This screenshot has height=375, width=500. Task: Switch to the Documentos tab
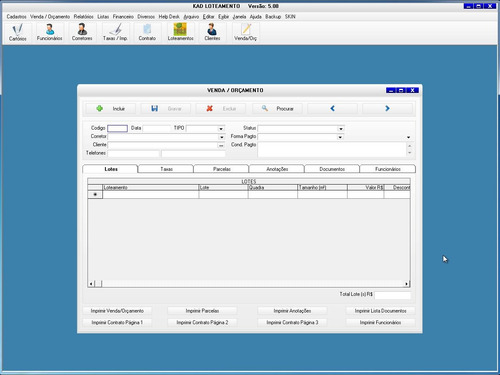[332, 169]
